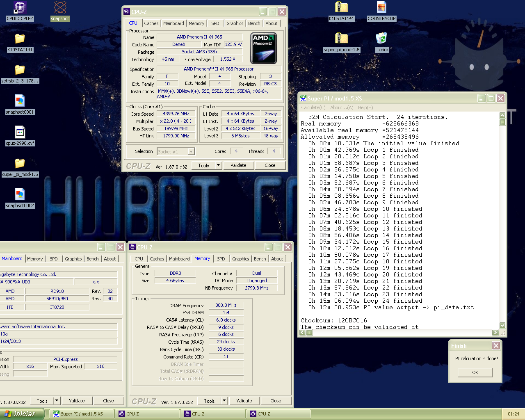Open the Socket #1 selection dropdown
The height and width of the screenshot is (420, 525).
tap(191, 151)
